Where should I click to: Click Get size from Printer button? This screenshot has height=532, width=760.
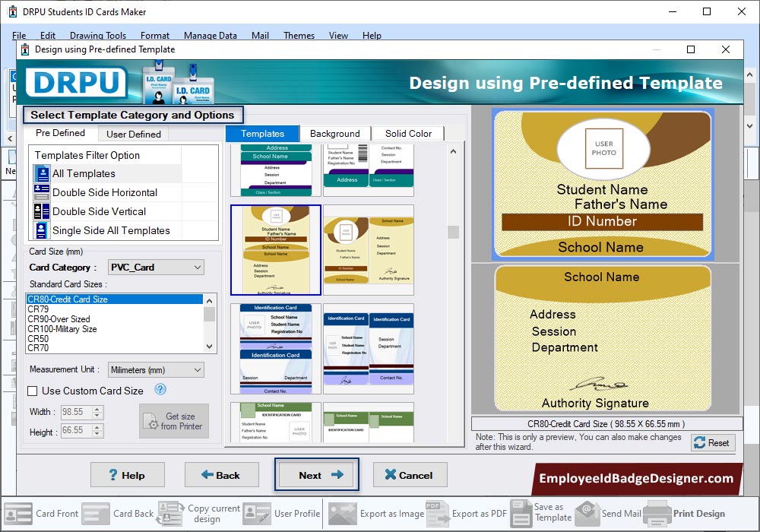point(174,421)
